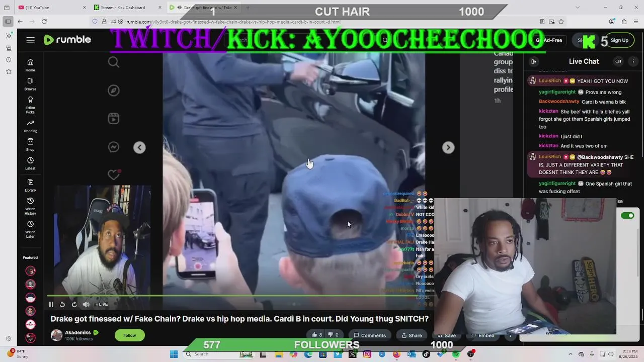Rewind the video with the back-skip button
The height and width of the screenshot is (362, 644).
[x=62, y=304]
